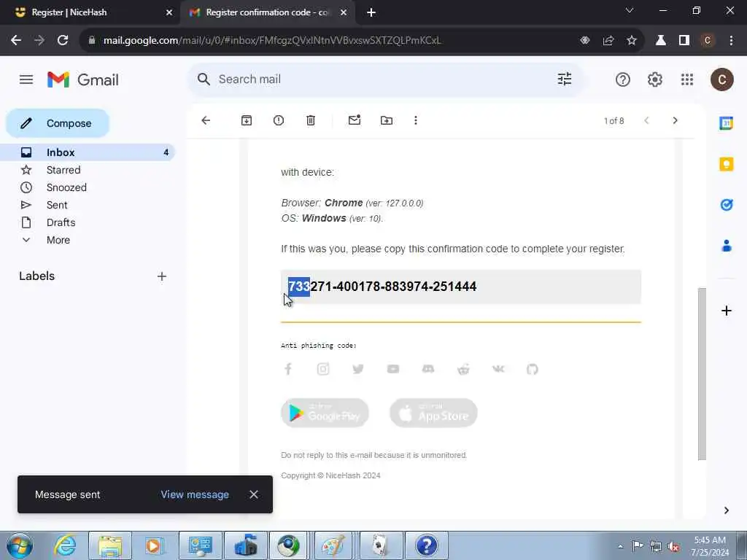Get add-ons plus icon in side panel

(726, 311)
